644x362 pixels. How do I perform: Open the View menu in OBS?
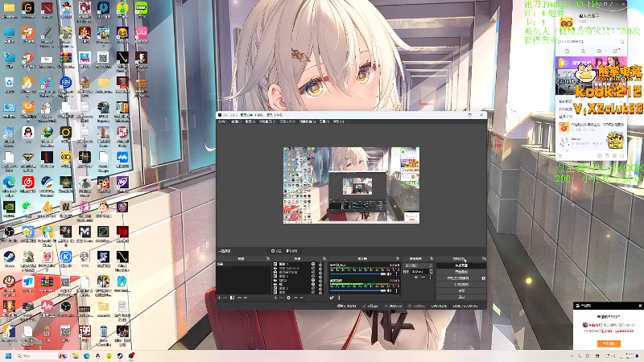coord(250,121)
